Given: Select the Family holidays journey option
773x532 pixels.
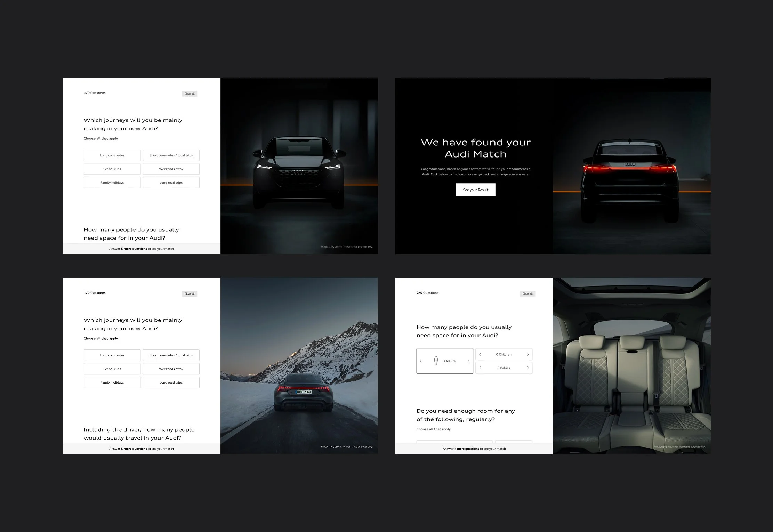Looking at the screenshot, I should click(112, 182).
